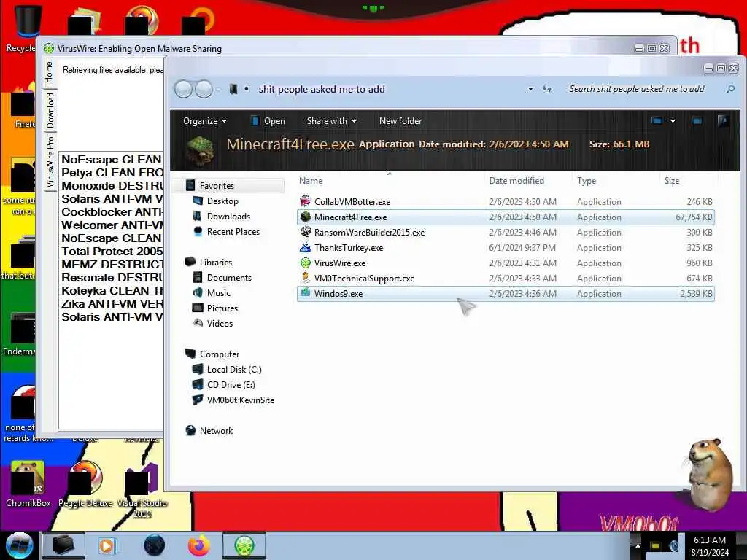Image resolution: width=747 pixels, height=560 pixels.
Task: Select Network in the navigation pane
Action: tap(216, 430)
